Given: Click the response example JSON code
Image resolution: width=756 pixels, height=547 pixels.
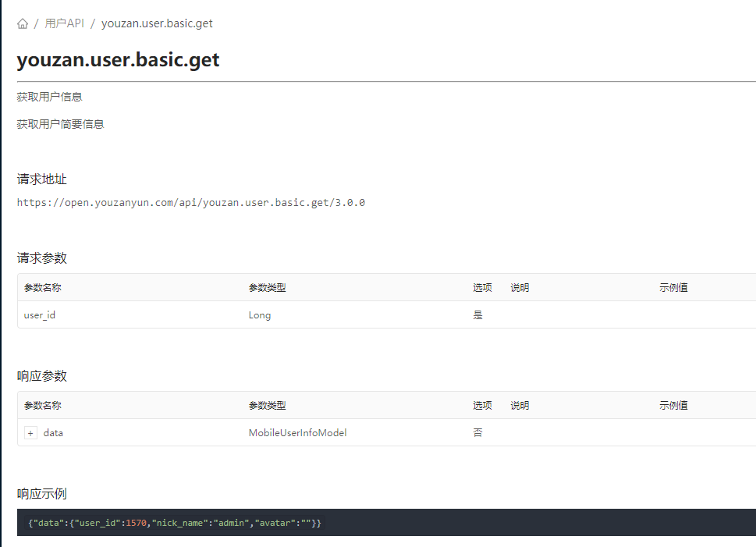Looking at the screenshot, I should (175, 523).
